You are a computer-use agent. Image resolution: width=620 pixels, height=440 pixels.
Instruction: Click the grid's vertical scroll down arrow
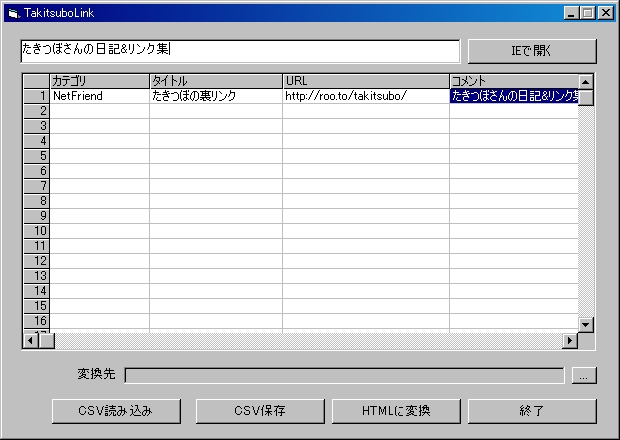pos(586,324)
